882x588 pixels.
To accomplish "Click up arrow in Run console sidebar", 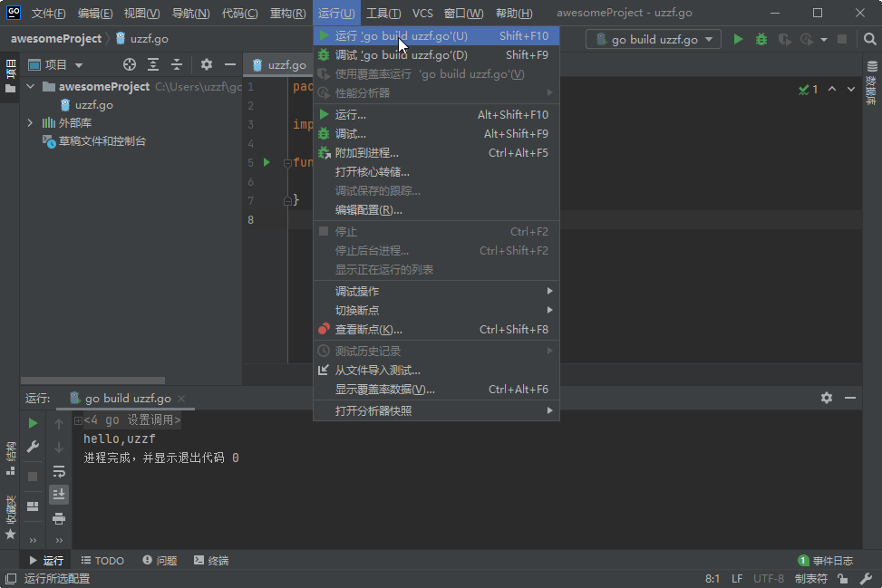I will point(59,423).
